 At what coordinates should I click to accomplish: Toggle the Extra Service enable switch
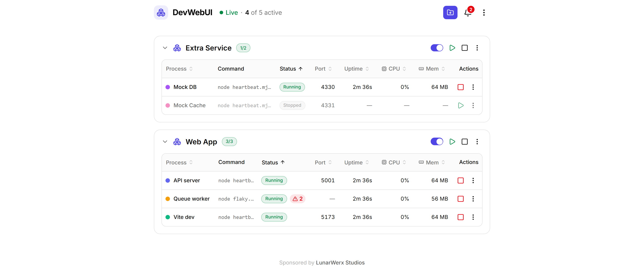pos(436,48)
